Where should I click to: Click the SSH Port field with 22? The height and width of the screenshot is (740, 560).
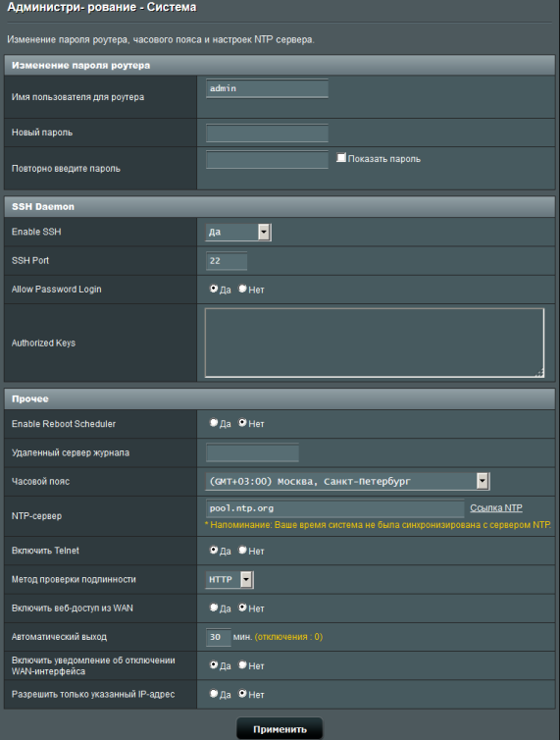click(x=227, y=261)
